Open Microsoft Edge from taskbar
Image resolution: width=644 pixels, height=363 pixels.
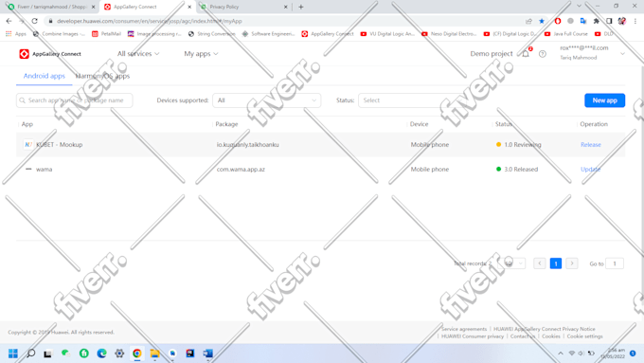tap(101, 354)
